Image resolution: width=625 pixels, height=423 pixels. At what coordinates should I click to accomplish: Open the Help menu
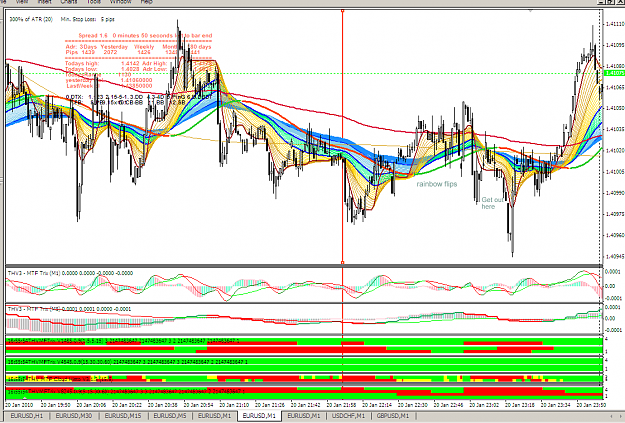pyautogui.click(x=147, y=2)
